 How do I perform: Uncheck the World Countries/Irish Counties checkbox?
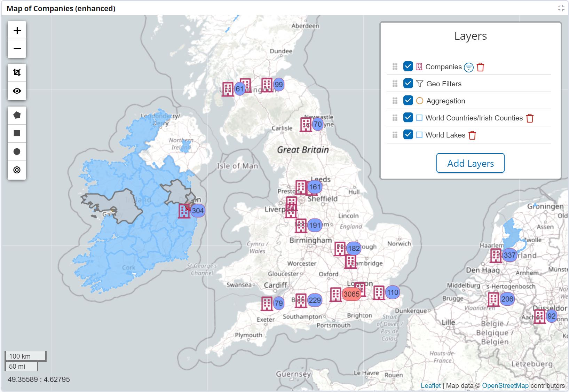pyautogui.click(x=408, y=117)
